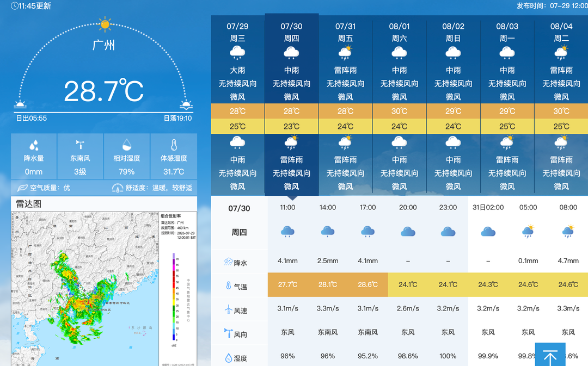
Task: Click the city name 广州
Action: click(x=104, y=45)
